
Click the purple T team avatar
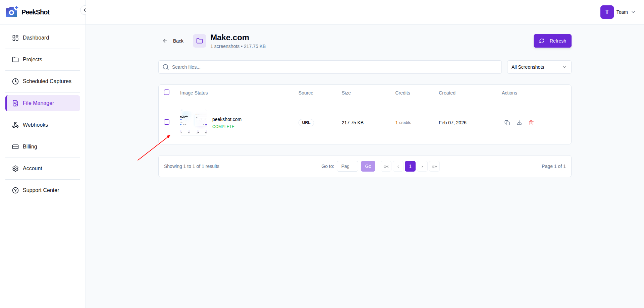(x=607, y=12)
